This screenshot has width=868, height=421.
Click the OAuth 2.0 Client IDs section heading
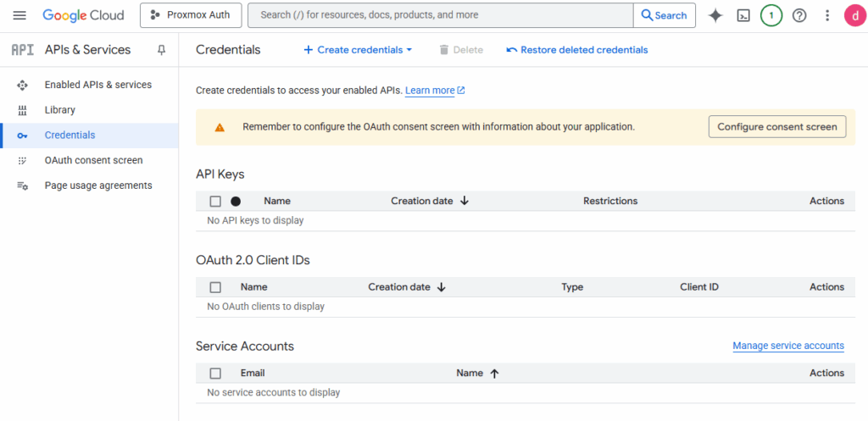[253, 260]
